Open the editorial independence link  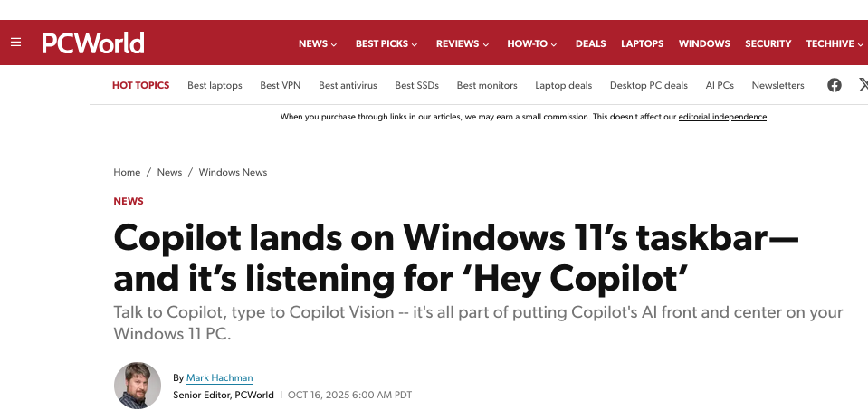pos(722,117)
